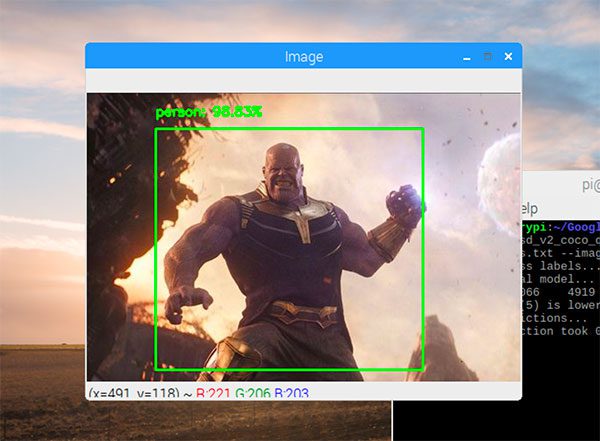600x441 pixels.
Task: Click the terminal prompt path '~/Googl'
Action: [577, 227]
